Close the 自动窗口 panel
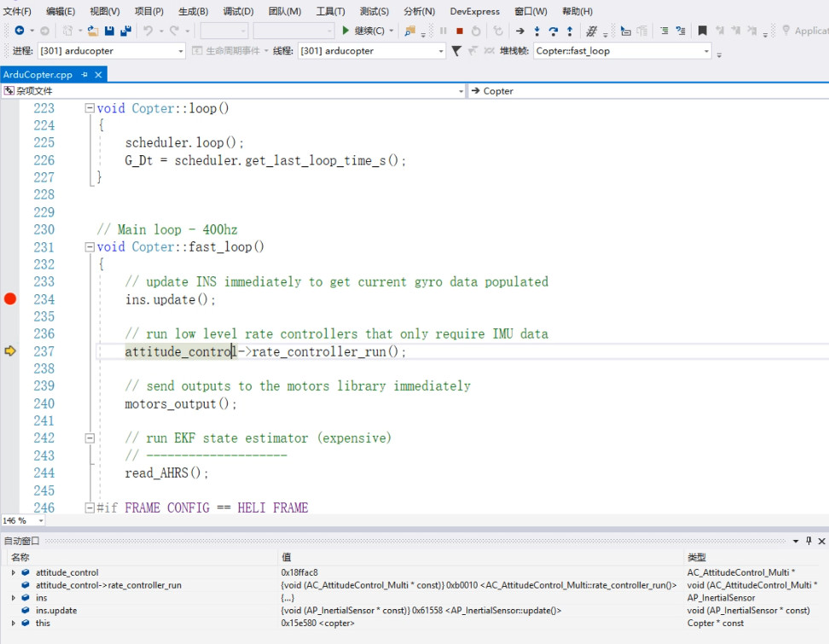 click(x=821, y=541)
